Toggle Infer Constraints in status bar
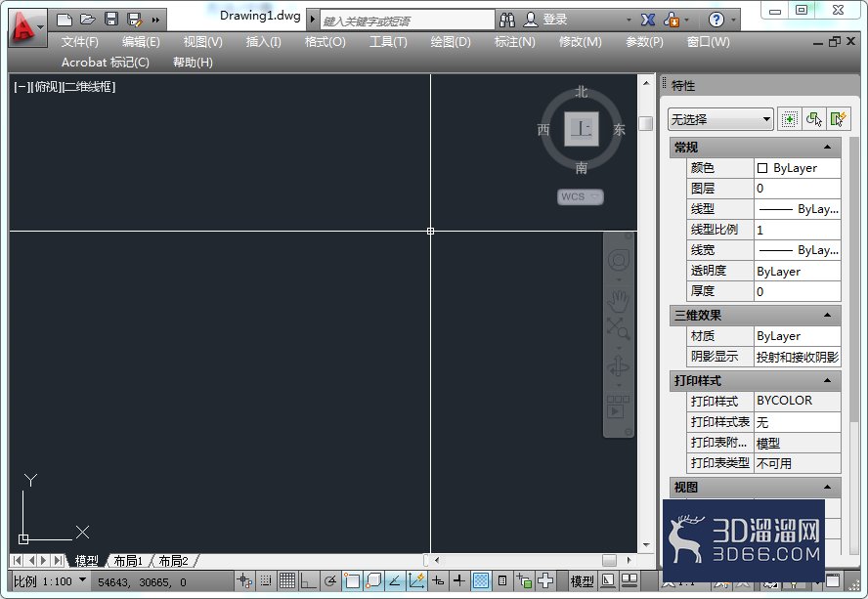This screenshot has height=599, width=868. 244,580
